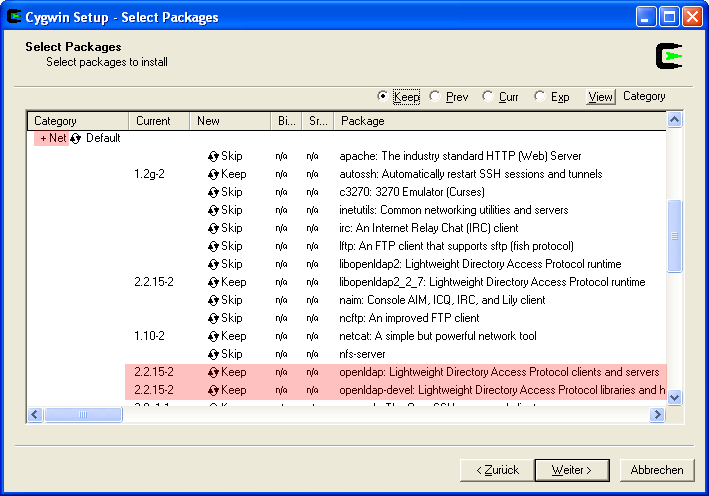709x496 pixels.
Task: Click the Skip label for lftp
Action: pyautogui.click(x=232, y=246)
